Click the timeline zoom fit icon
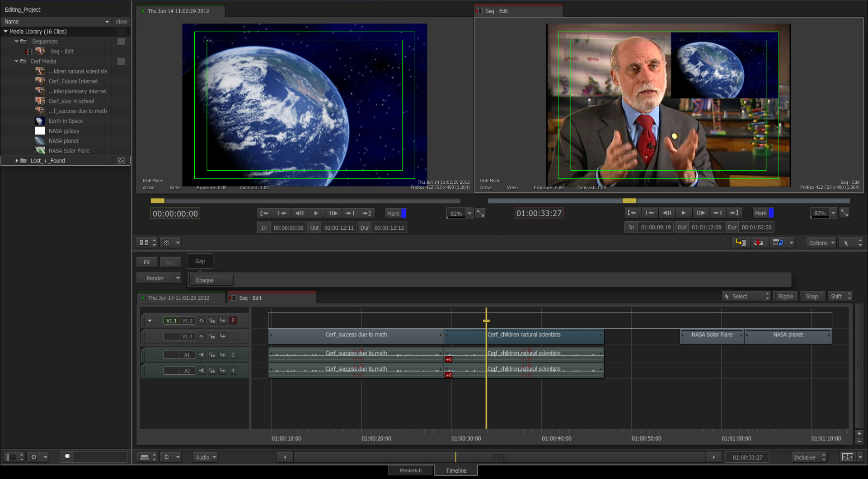The height and width of the screenshot is (479, 868). 847,457
